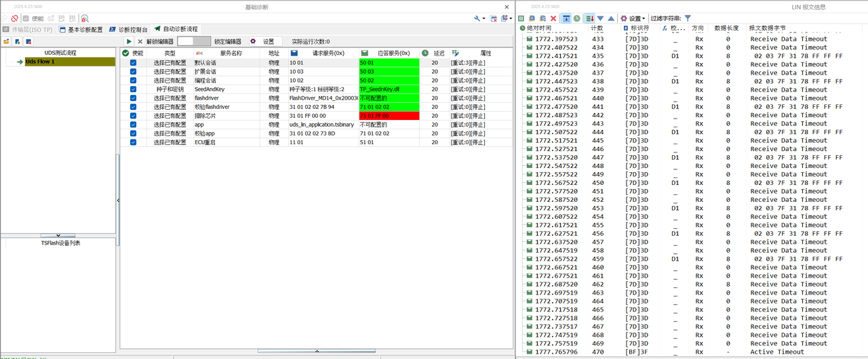868x359 pixels.
Task: Uncheck the SeedAndKey row checkbox
Action: tap(133, 89)
